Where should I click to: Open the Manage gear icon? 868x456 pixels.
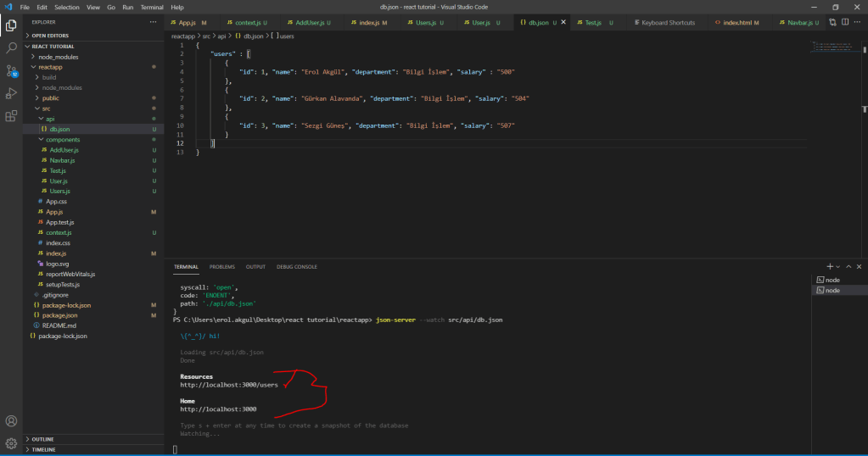(x=11, y=442)
